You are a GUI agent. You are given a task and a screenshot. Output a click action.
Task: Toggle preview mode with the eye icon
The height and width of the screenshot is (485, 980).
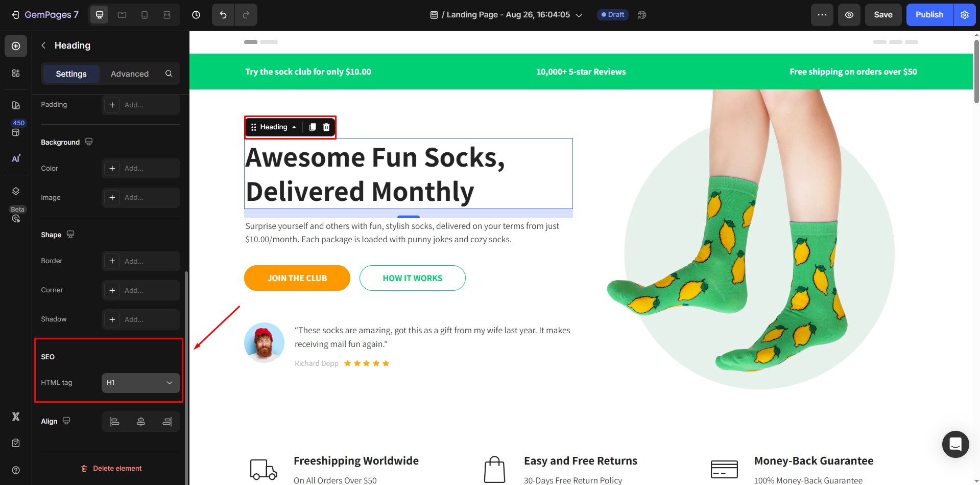pos(849,14)
